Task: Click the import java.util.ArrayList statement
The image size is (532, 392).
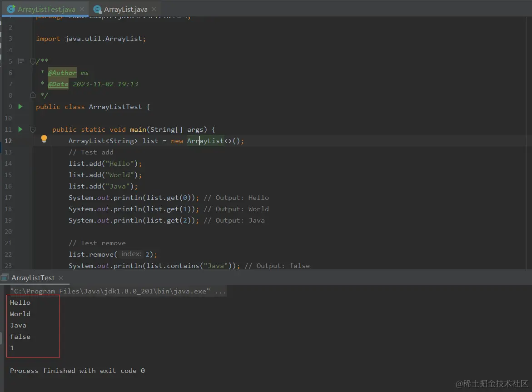Action: [91, 39]
